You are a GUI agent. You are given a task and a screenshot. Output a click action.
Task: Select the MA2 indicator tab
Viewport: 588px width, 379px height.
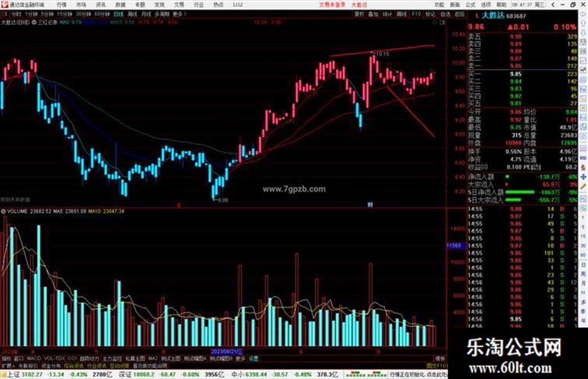click(152, 358)
